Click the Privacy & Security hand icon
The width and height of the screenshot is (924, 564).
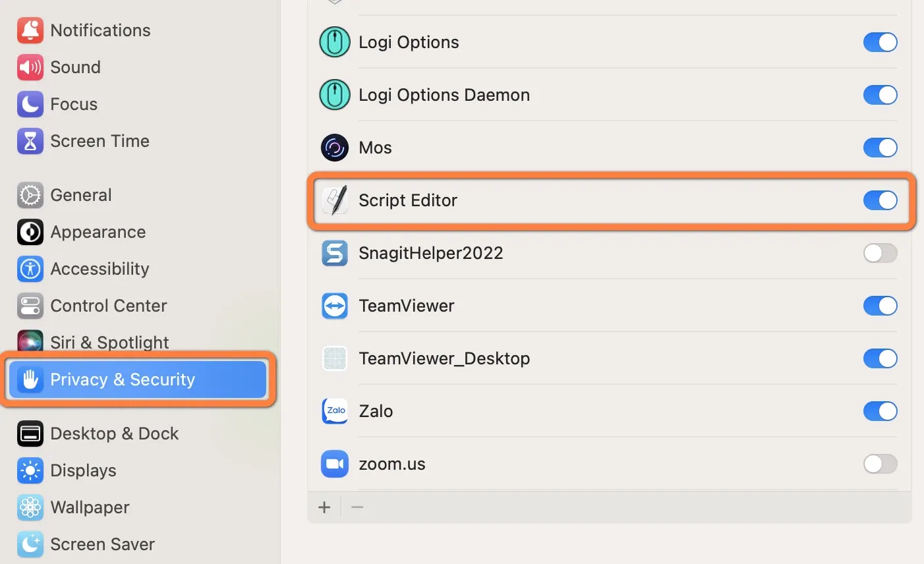click(30, 380)
